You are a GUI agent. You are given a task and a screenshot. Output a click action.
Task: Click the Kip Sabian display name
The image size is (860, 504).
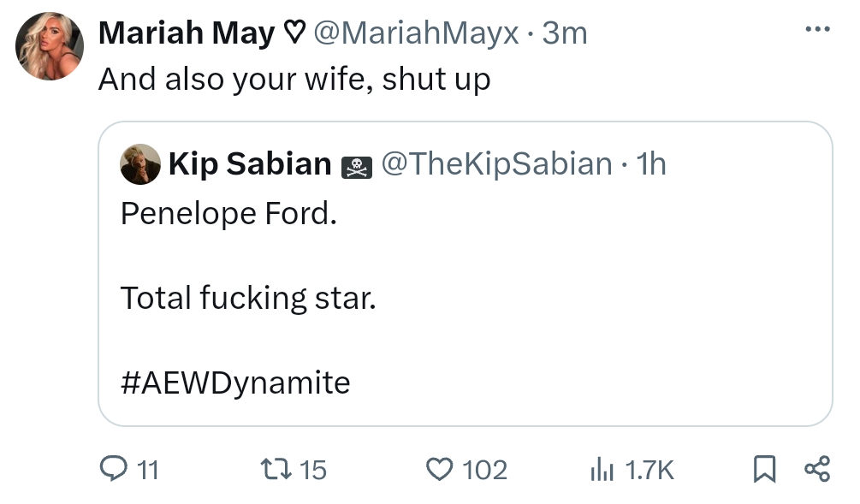250,163
